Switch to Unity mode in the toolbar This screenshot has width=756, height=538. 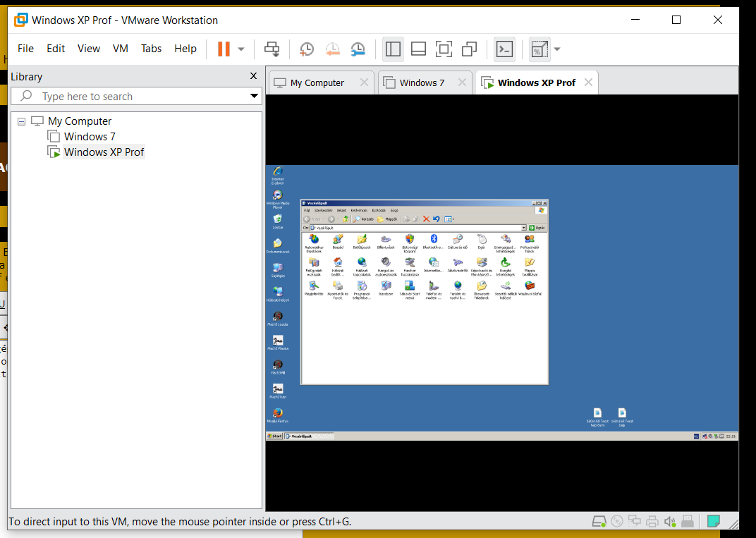click(469, 49)
